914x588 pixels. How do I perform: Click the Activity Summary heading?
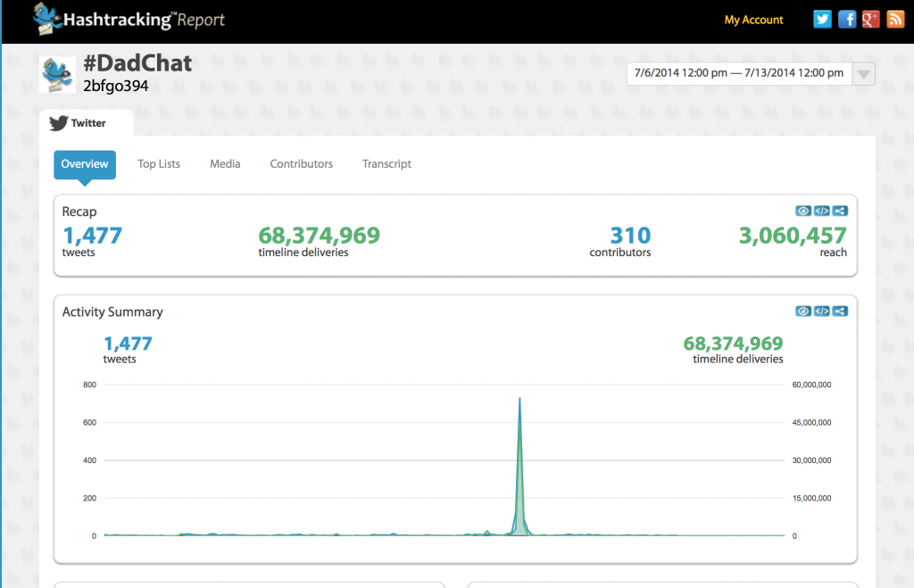click(112, 311)
